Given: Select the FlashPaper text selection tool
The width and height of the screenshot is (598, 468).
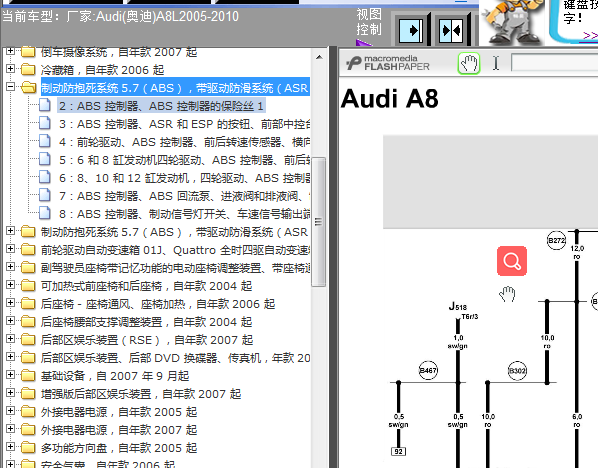Looking at the screenshot, I should 495,63.
